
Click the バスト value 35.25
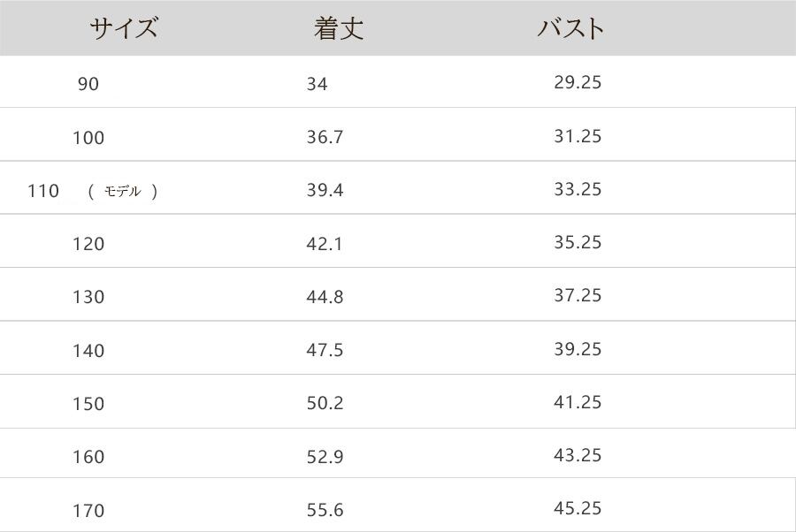click(578, 242)
